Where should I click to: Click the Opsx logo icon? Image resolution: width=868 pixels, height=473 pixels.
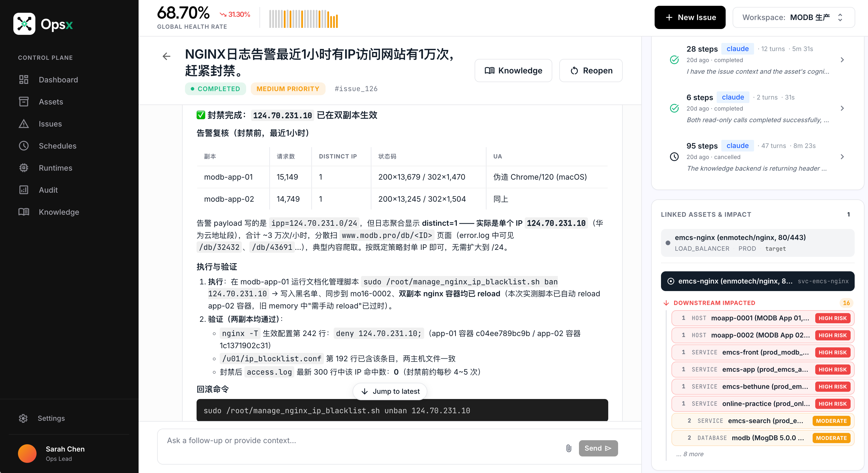24,24
